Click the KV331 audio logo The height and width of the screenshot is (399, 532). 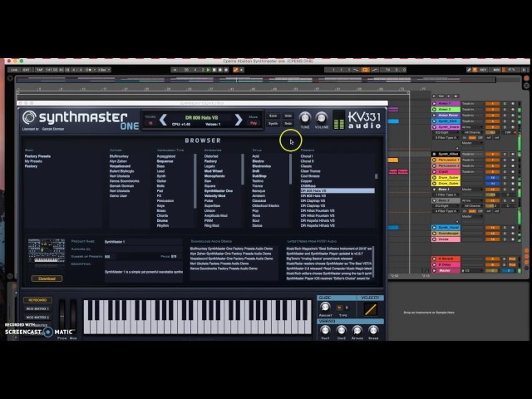coord(364,121)
